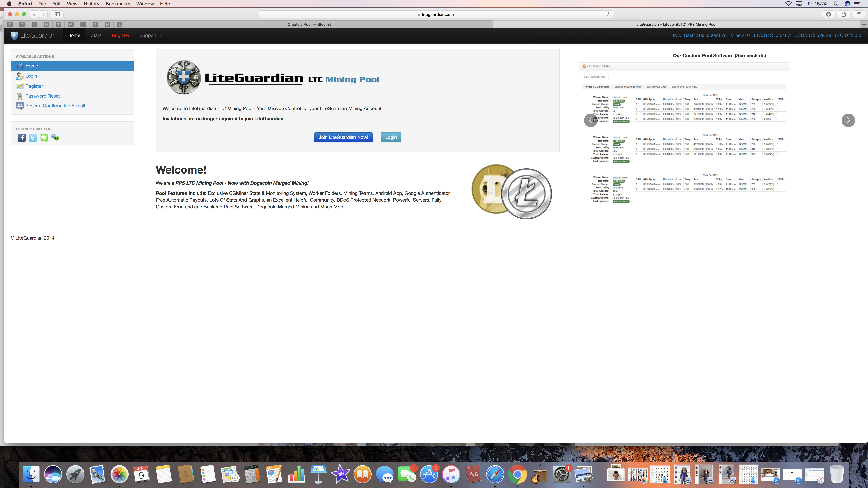Open Notification Center in menu bar
This screenshot has height=488, width=868.
(857, 4)
